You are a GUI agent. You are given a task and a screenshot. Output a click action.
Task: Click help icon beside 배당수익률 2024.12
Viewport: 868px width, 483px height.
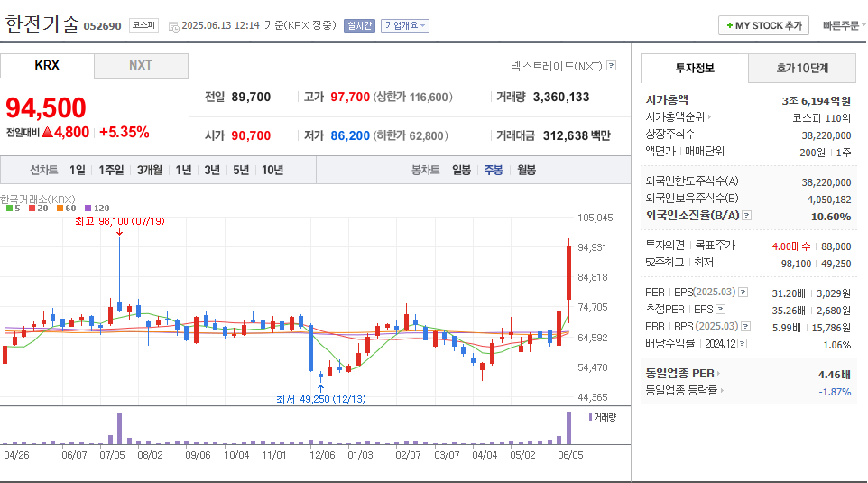point(743,343)
